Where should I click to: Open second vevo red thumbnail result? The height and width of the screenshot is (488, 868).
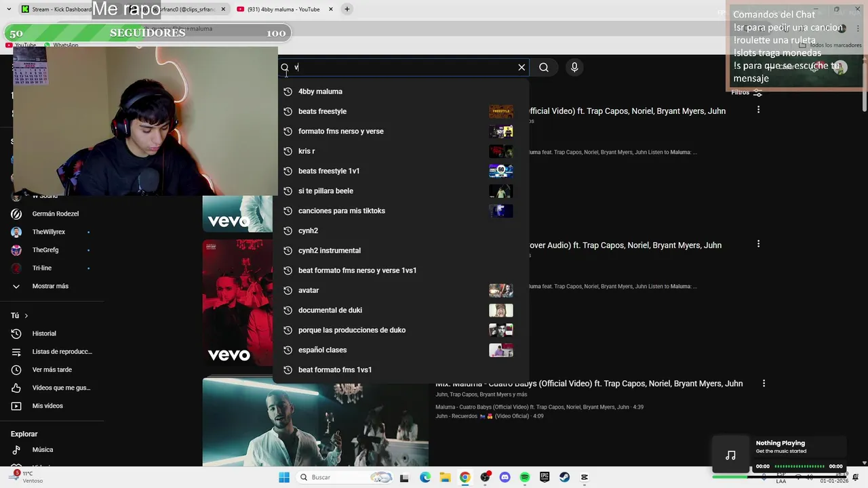pyautogui.click(x=237, y=303)
